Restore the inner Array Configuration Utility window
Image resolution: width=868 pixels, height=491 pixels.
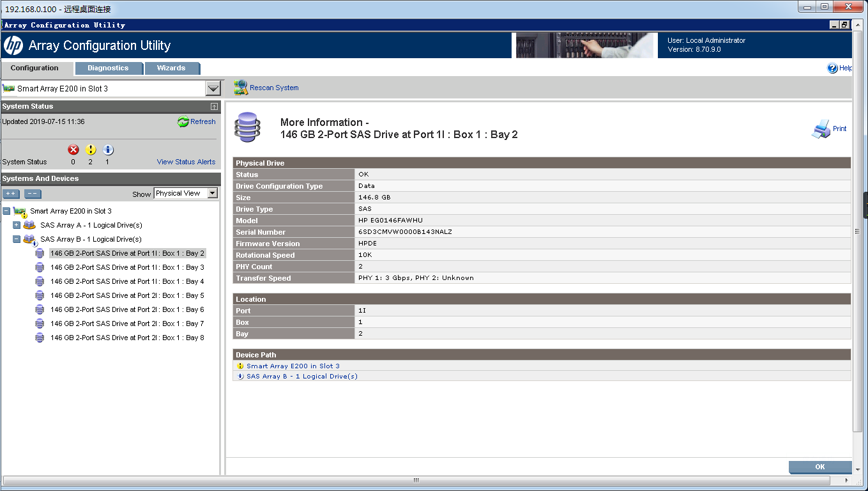coord(844,25)
